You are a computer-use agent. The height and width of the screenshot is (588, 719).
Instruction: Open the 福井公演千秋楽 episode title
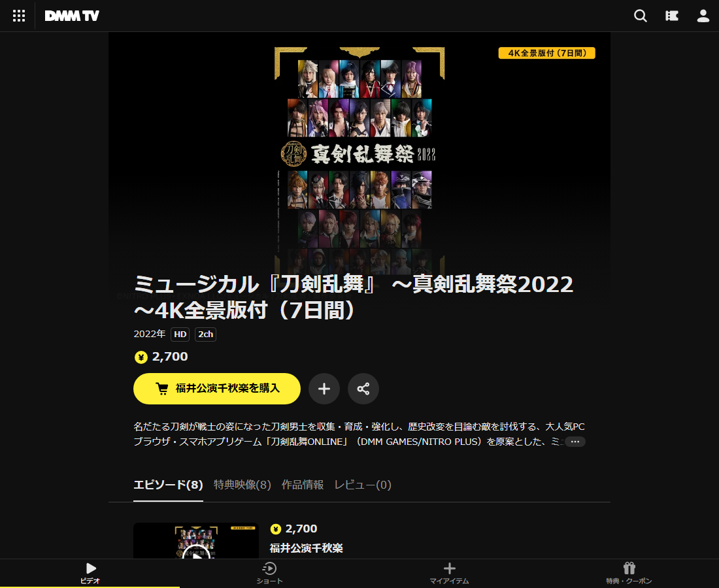(306, 548)
